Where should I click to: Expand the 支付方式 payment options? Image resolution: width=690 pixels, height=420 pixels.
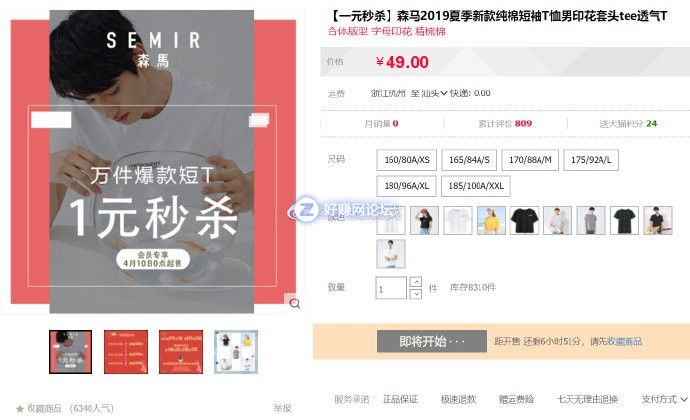coord(664,399)
